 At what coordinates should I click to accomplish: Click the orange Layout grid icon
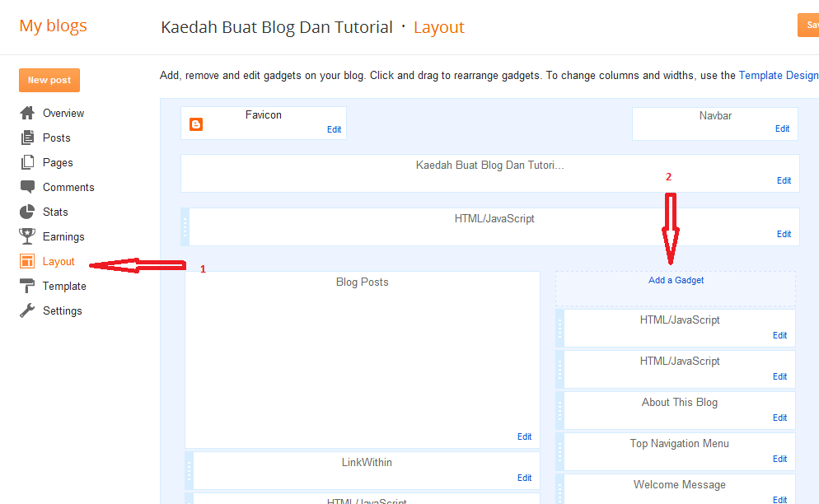coord(27,261)
